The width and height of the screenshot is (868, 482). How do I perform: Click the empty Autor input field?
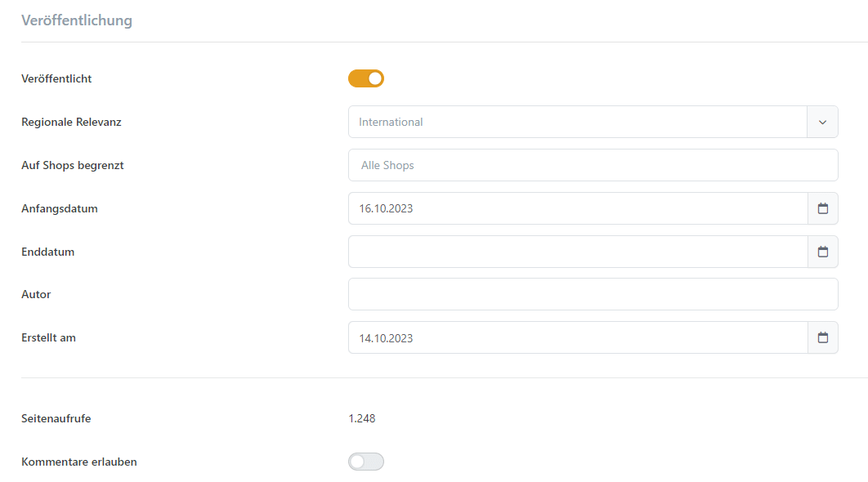point(593,294)
